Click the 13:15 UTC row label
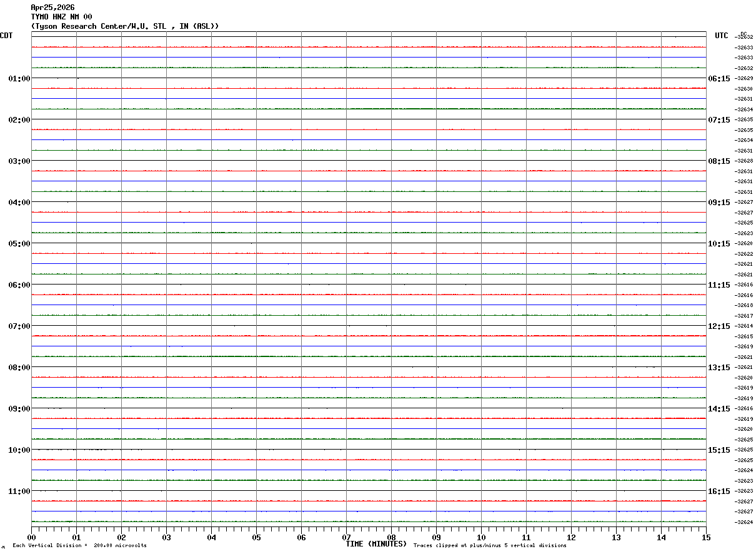This screenshot has height=554, width=756. click(719, 367)
